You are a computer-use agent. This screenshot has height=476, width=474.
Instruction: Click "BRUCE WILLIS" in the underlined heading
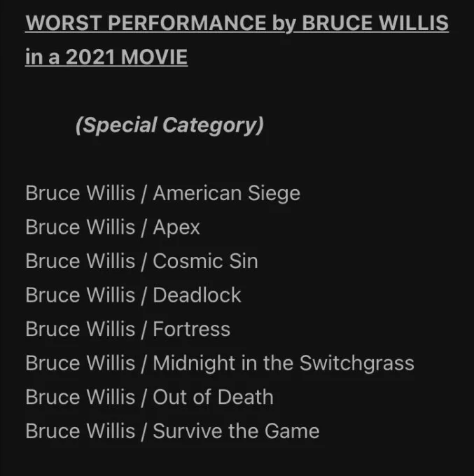tap(375, 23)
